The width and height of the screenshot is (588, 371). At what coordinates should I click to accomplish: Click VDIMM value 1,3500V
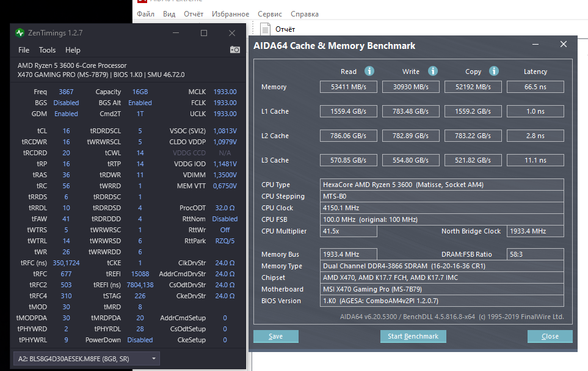(x=225, y=175)
